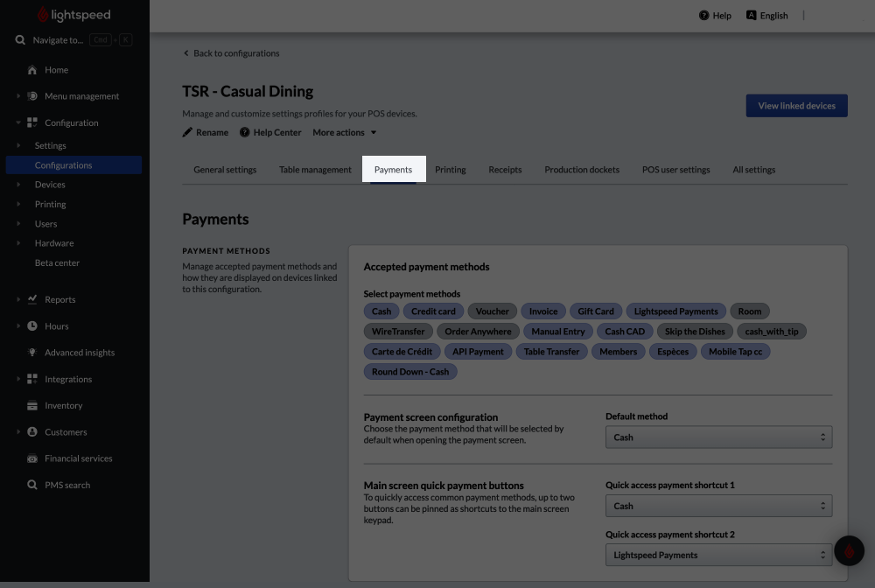Toggle the Mobile Tap cc chip
This screenshot has height=588, width=875.
(x=735, y=352)
